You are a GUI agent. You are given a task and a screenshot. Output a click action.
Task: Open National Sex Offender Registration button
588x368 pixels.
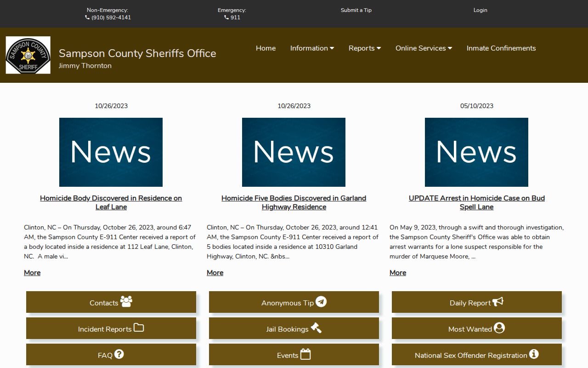coord(477,355)
